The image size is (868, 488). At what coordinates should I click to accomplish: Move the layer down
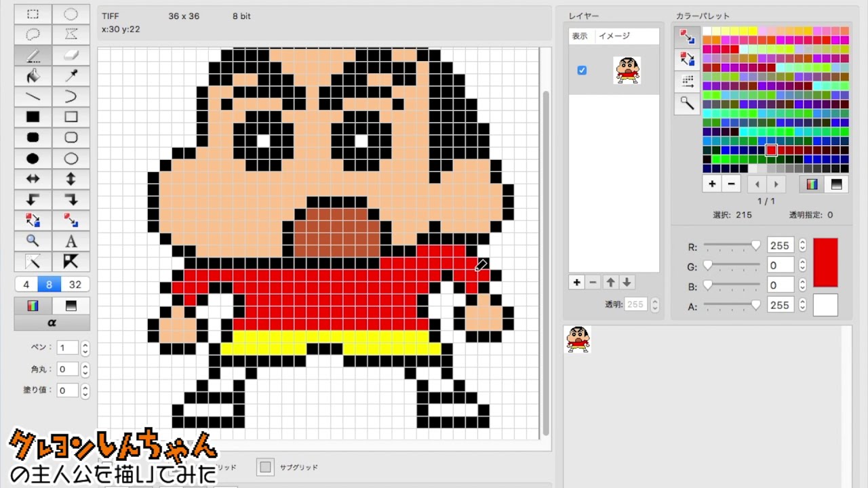click(627, 282)
